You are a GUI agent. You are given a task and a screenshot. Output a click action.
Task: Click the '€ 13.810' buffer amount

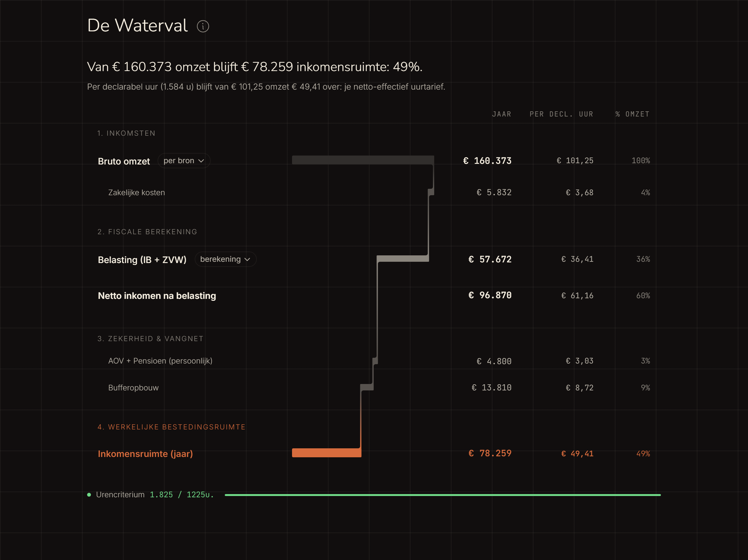pyautogui.click(x=491, y=388)
